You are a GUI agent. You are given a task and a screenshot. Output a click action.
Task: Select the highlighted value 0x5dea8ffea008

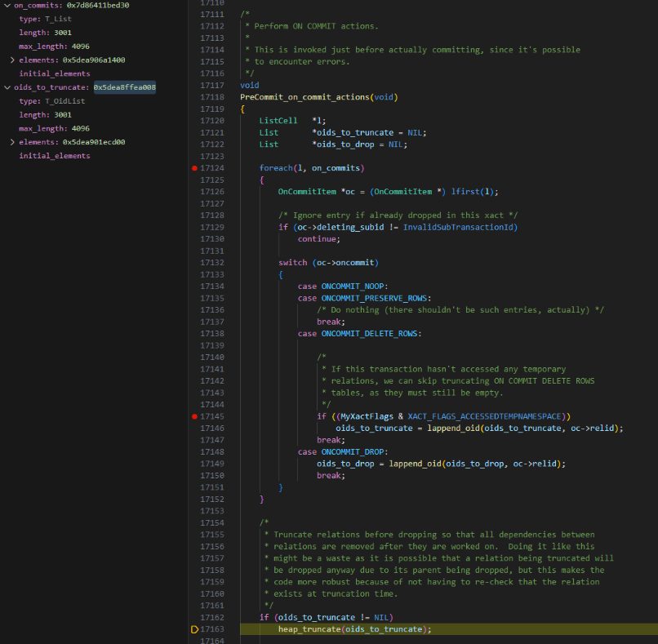point(125,87)
